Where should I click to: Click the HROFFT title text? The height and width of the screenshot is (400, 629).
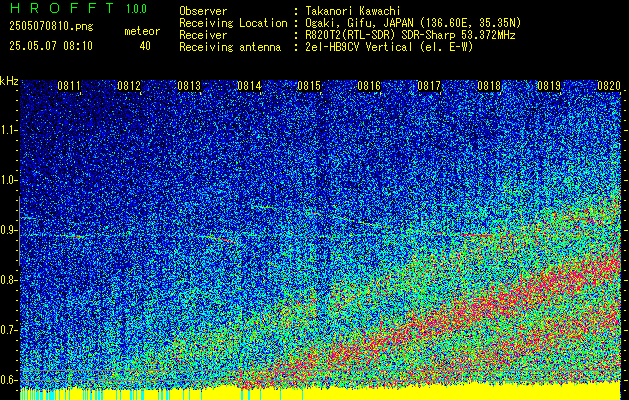[62, 8]
